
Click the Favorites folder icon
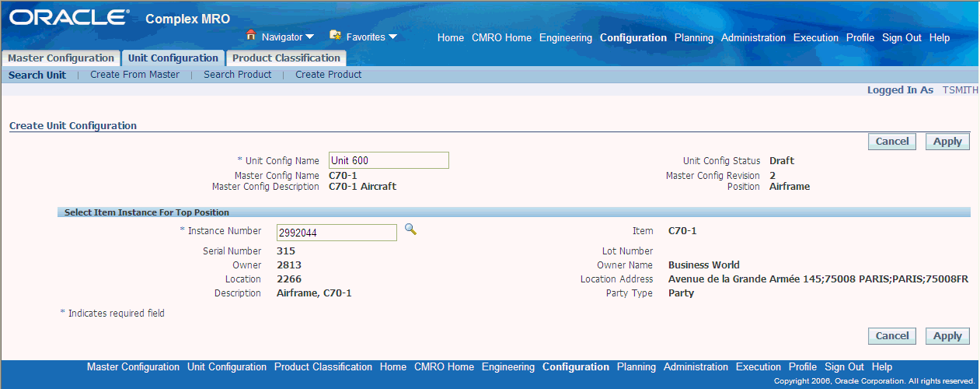click(x=336, y=35)
